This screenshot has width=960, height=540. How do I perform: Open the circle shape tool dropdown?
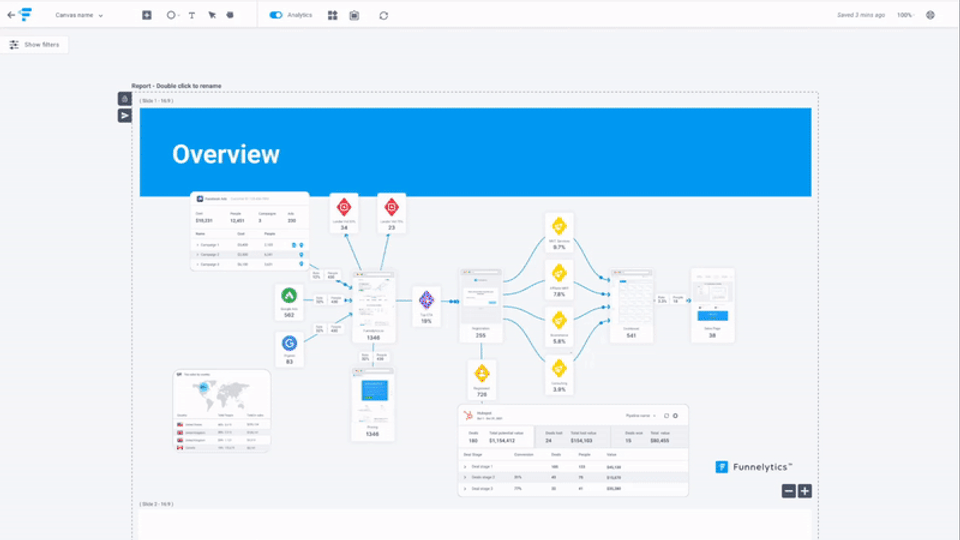[173, 15]
